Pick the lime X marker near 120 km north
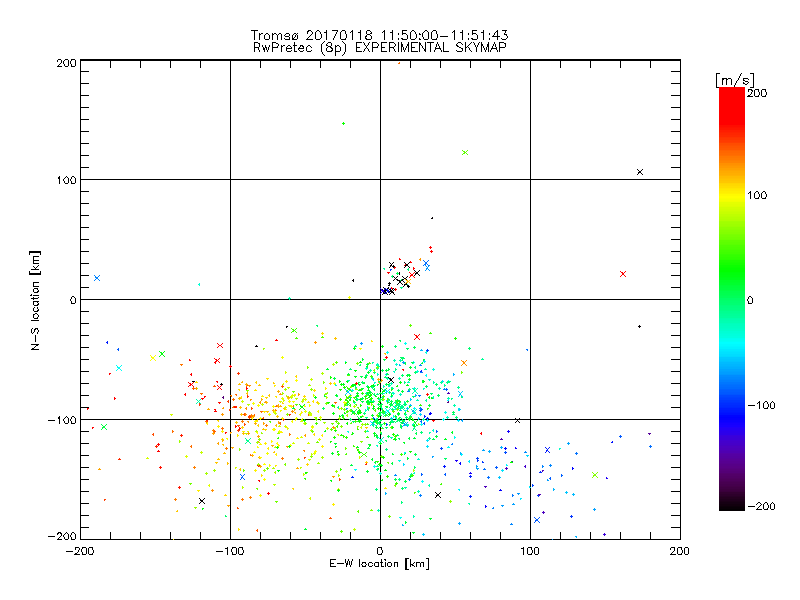Viewport: 800px width, 600px height. tap(465, 153)
